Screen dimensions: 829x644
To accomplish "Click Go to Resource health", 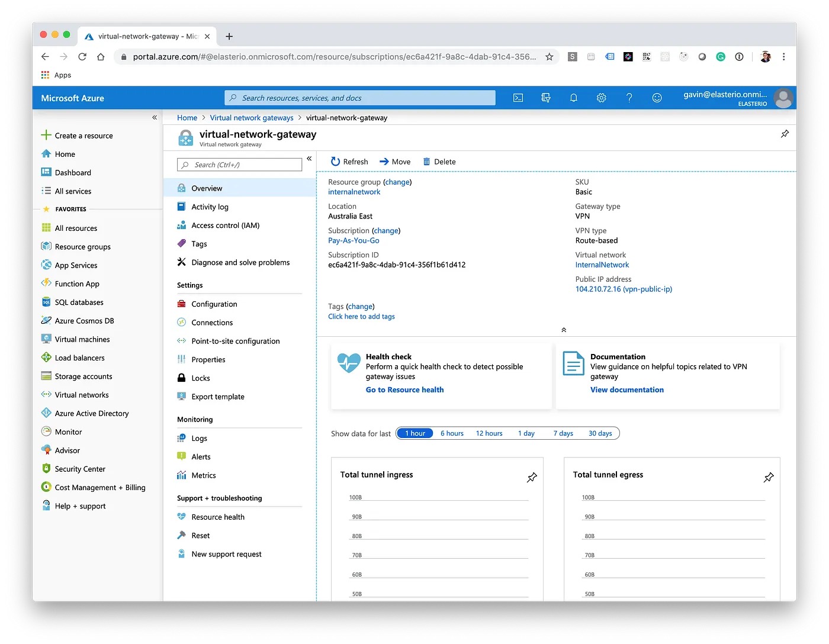I will click(404, 389).
